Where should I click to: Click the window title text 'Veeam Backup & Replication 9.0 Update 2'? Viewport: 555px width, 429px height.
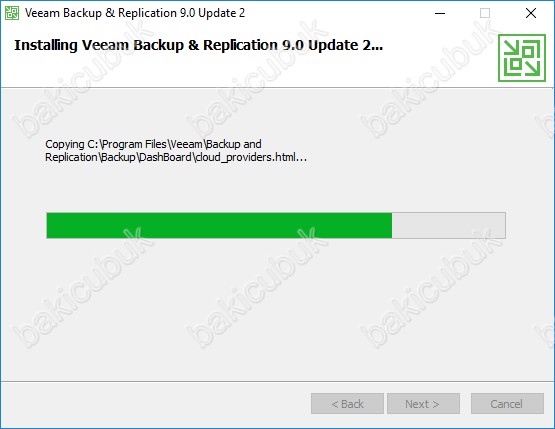pyautogui.click(x=135, y=13)
